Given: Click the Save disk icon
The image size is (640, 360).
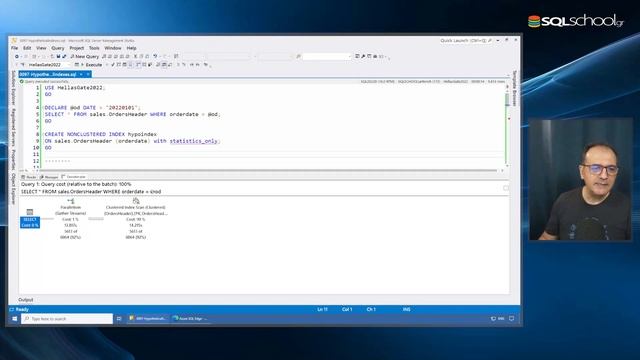Looking at the screenshot, I should tap(58, 56).
